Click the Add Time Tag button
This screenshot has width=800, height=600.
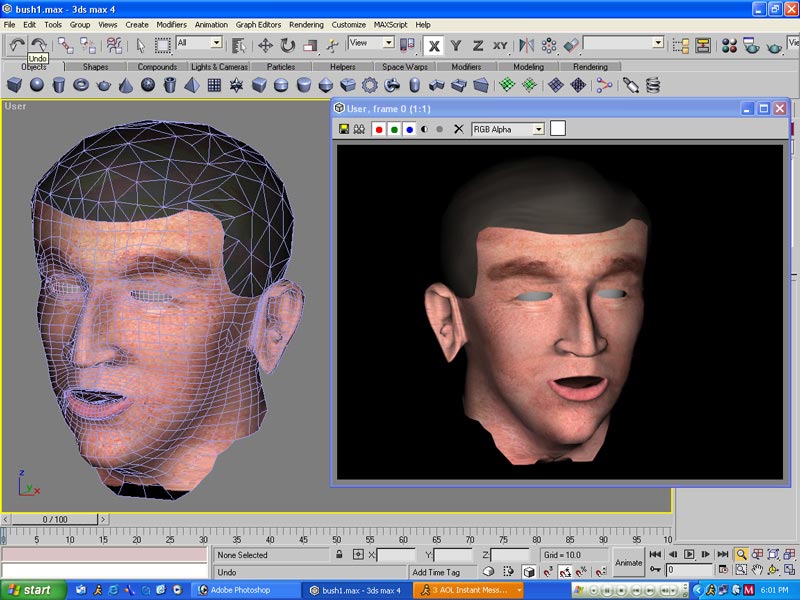[x=435, y=571]
